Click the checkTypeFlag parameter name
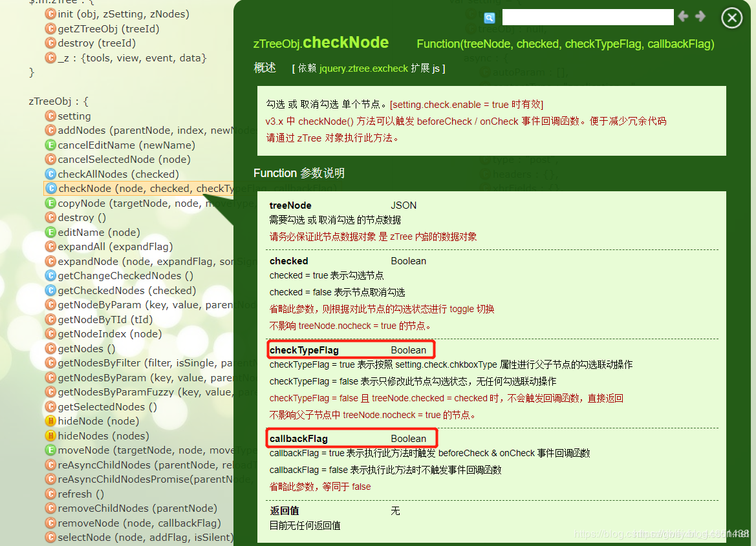Viewport: 756px width, 546px height. click(x=304, y=350)
